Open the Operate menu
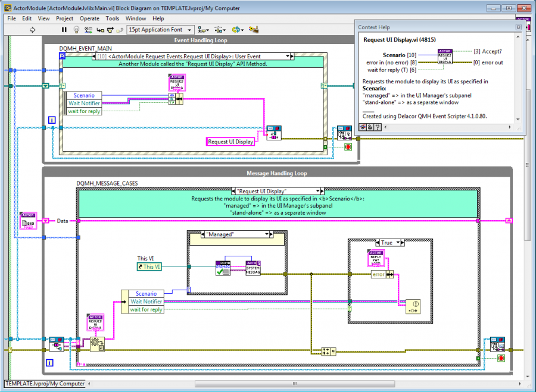This screenshot has width=536, height=392. point(89,18)
